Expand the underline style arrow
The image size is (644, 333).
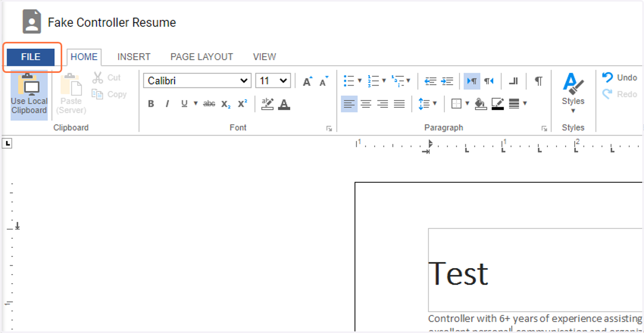pyautogui.click(x=195, y=104)
